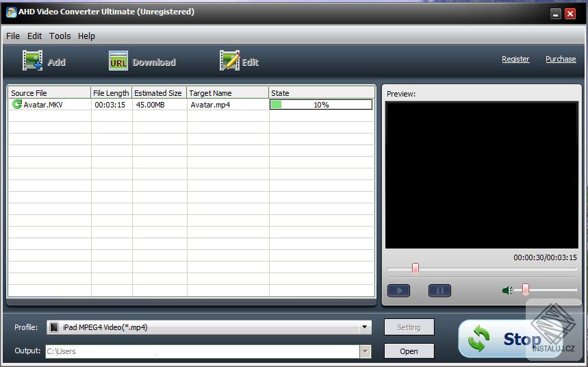Click the iPad profile device icon

tap(54, 327)
